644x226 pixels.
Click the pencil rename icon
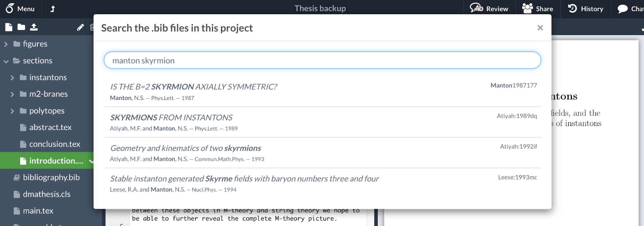click(x=80, y=27)
